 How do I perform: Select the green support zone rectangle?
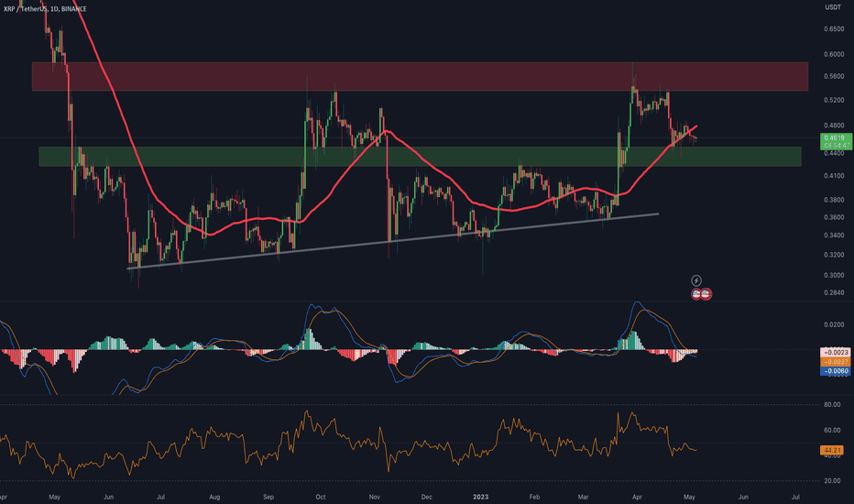tap(420, 157)
